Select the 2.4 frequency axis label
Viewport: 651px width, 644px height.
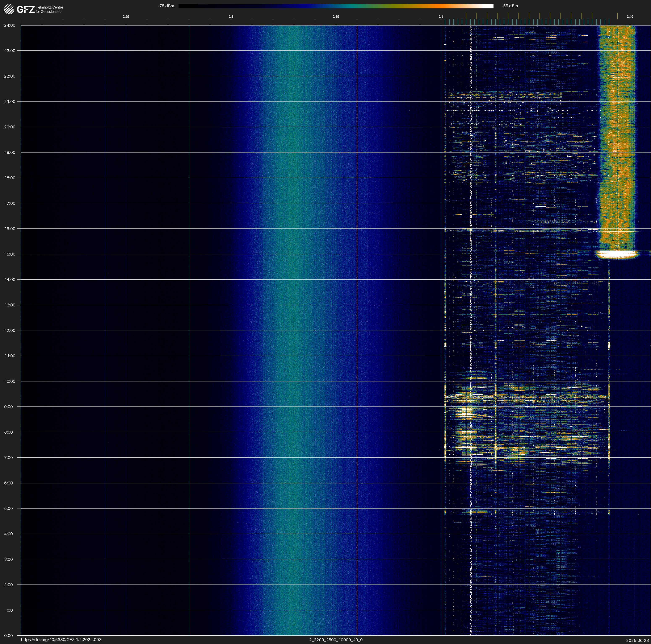[441, 17]
